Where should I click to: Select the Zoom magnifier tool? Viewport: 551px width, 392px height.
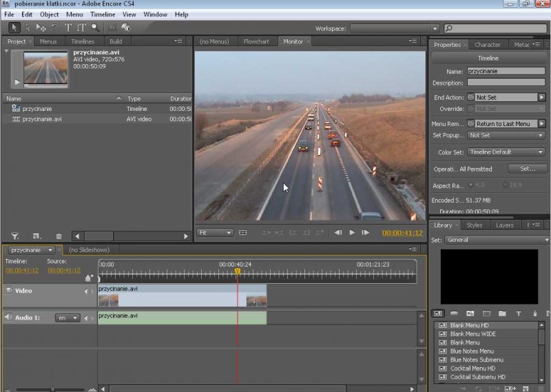95,28
